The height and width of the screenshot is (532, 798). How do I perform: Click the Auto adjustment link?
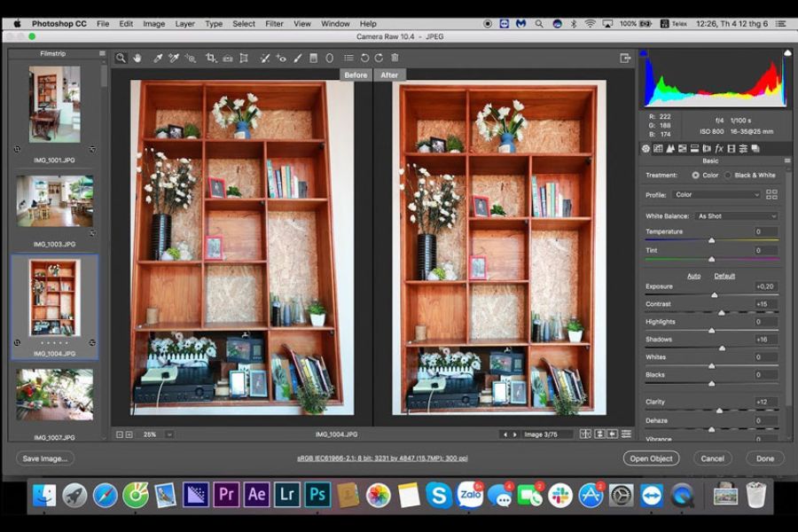693,276
